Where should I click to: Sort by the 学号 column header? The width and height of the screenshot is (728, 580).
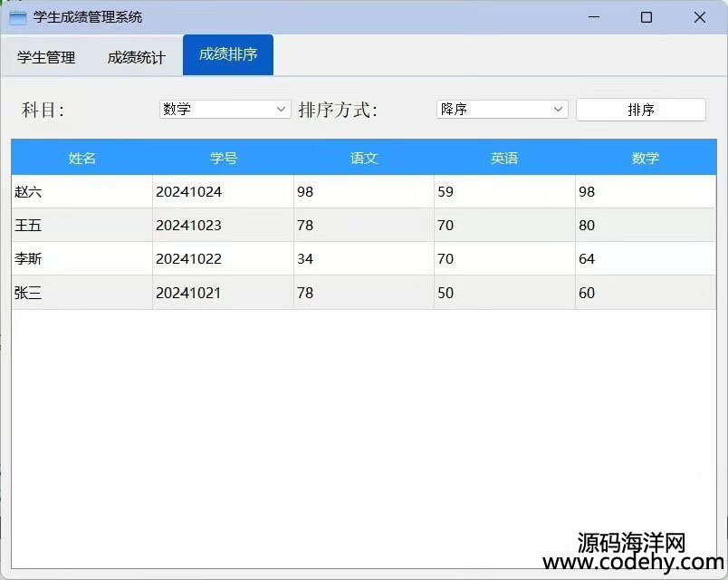tap(224, 159)
